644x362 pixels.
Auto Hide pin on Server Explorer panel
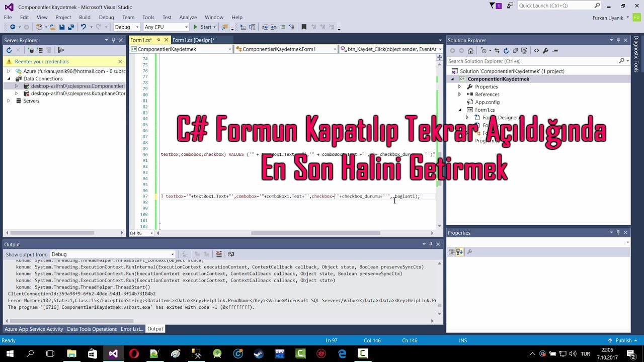click(114, 40)
